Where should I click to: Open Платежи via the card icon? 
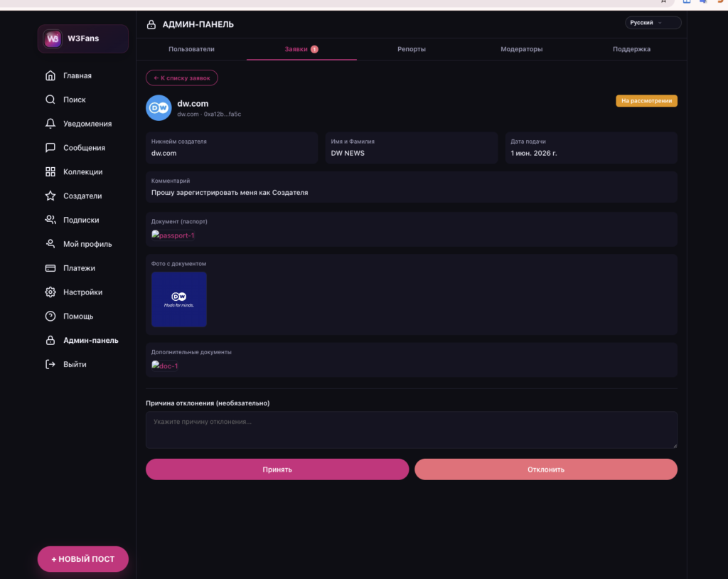50,268
